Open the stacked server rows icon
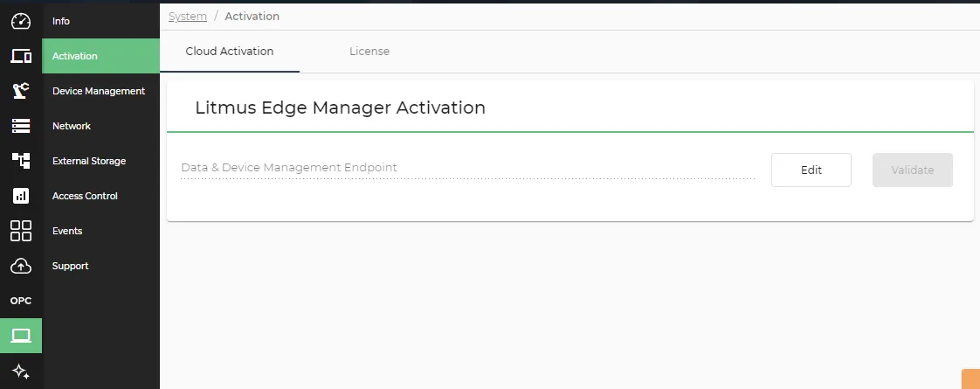The width and height of the screenshot is (980, 389). coord(21,126)
